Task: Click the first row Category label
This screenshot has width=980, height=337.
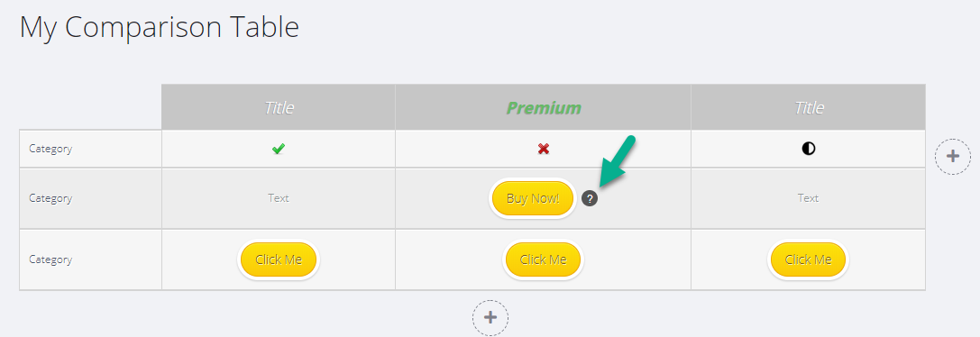Action: pyautogui.click(x=50, y=149)
